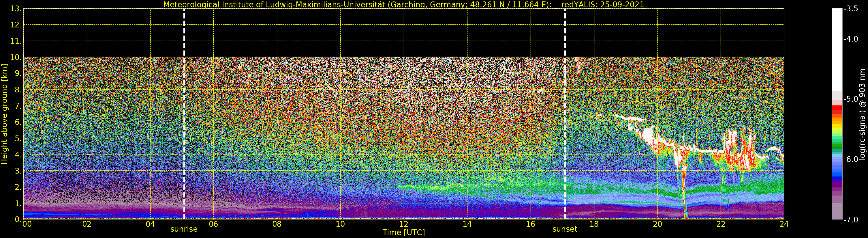Click the height tick label '9.'
Screen dimensions: 868x238
tap(18, 74)
